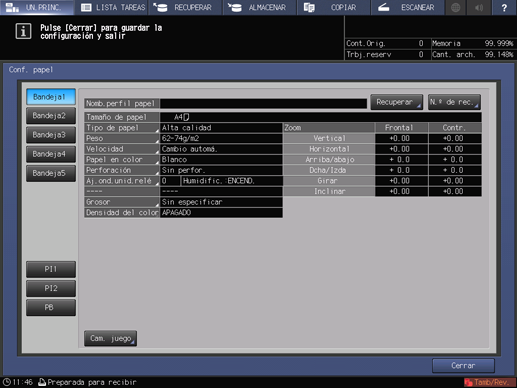
Task: Click the Zoom header label
Action: 329,128
